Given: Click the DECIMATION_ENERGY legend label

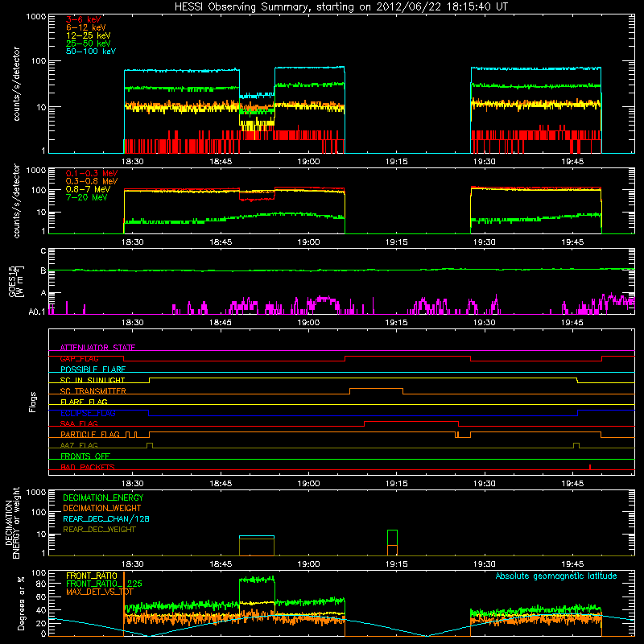Looking at the screenshot, I should coord(103,497).
